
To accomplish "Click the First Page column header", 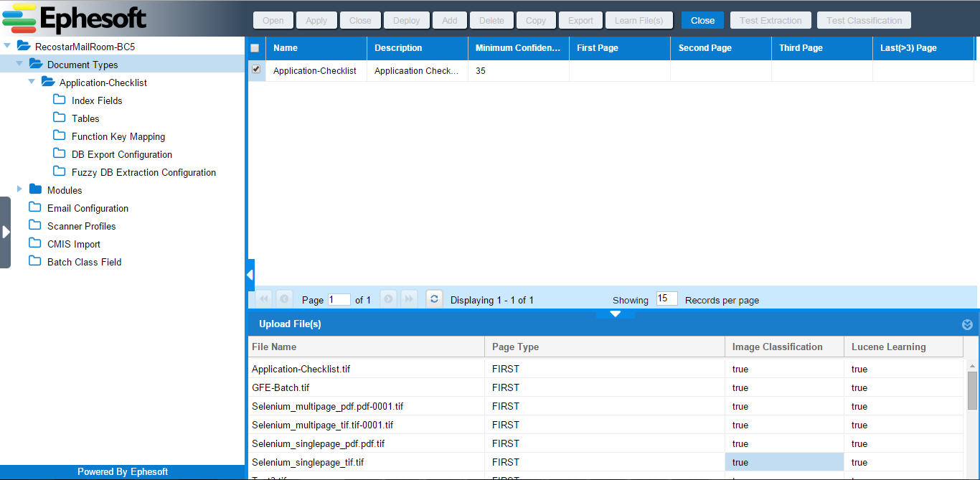I will pos(620,48).
